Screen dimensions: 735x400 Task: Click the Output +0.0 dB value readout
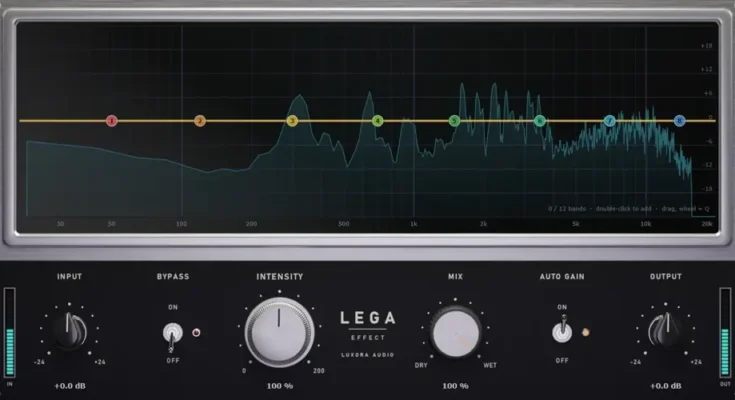[x=666, y=386]
